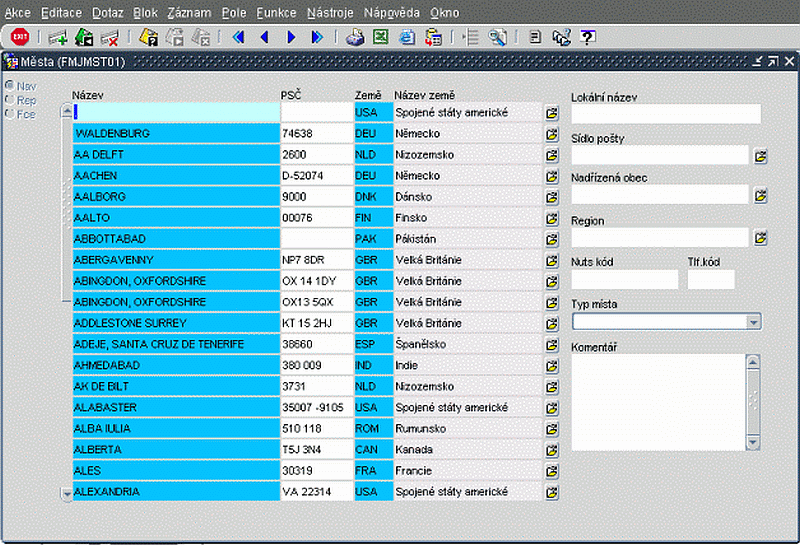Viewport: 800px width, 545px height.
Task: Click the help question mark icon
Action: [x=588, y=37]
